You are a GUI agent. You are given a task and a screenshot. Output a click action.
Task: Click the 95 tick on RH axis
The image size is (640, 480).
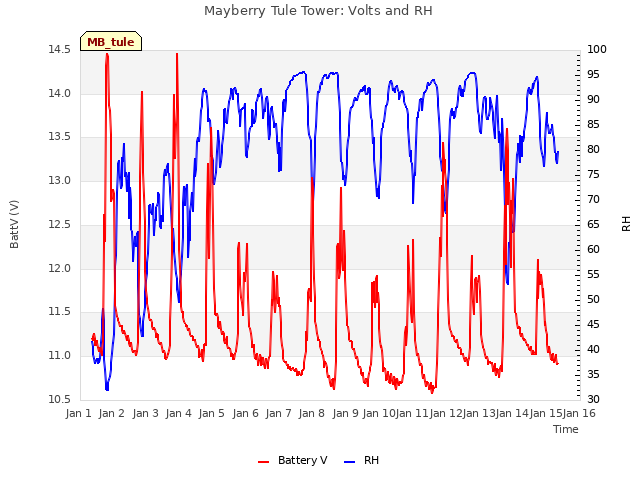click(593, 74)
